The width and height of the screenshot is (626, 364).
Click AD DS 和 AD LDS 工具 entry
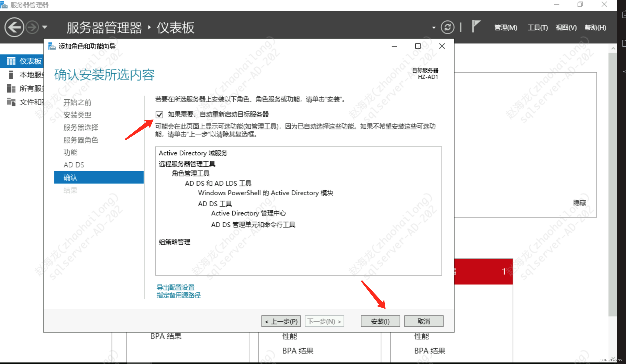pyautogui.click(x=218, y=183)
